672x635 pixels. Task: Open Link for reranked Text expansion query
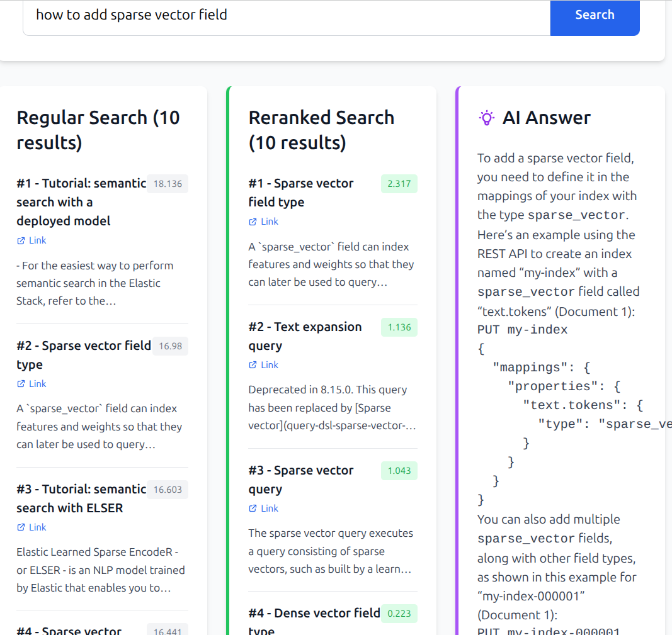[270, 365]
